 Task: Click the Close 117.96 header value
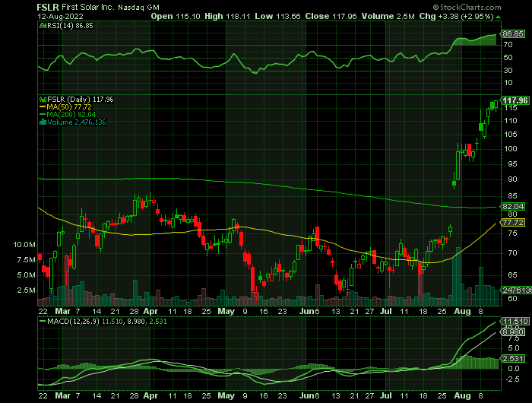click(x=331, y=16)
